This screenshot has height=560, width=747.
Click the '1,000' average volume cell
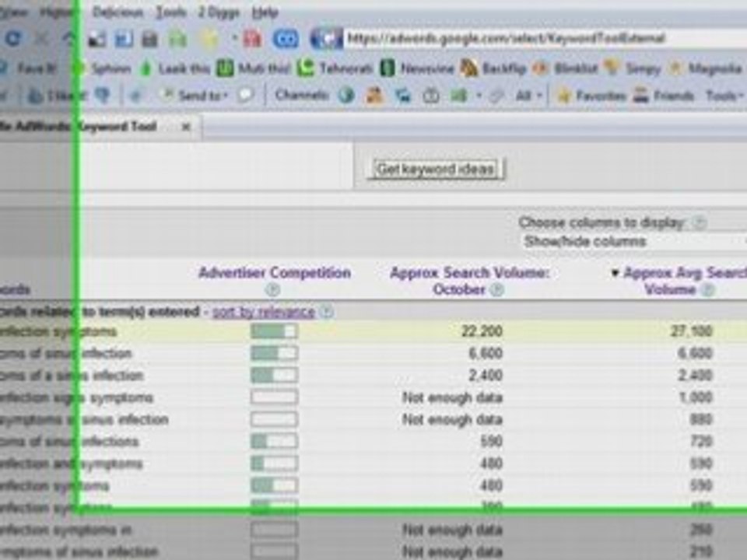[x=695, y=397]
